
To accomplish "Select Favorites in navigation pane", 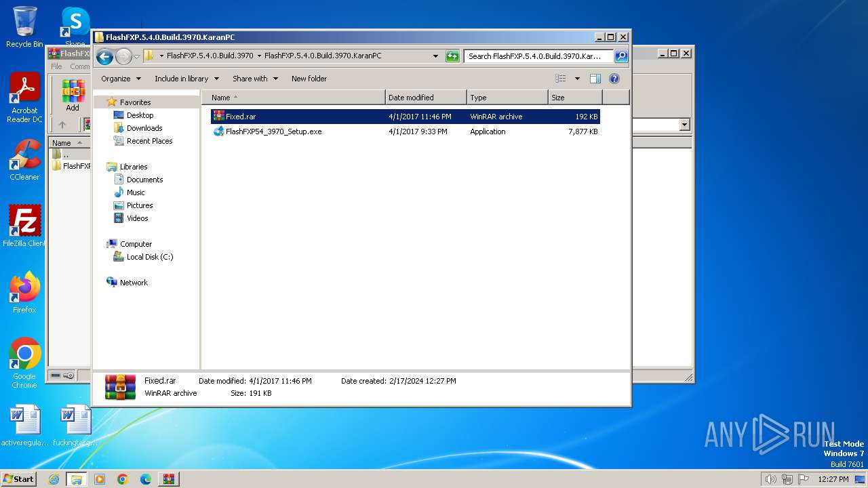I will point(135,102).
